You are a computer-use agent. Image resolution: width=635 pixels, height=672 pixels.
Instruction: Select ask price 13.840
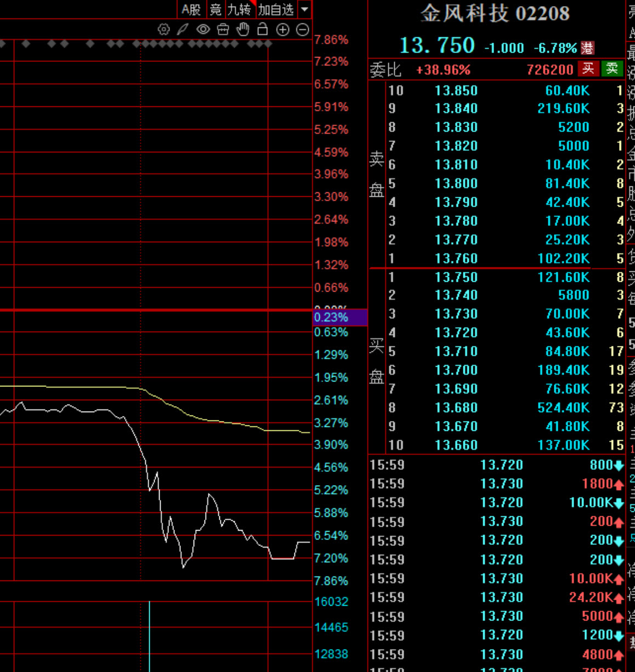pyautogui.click(x=456, y=109)
